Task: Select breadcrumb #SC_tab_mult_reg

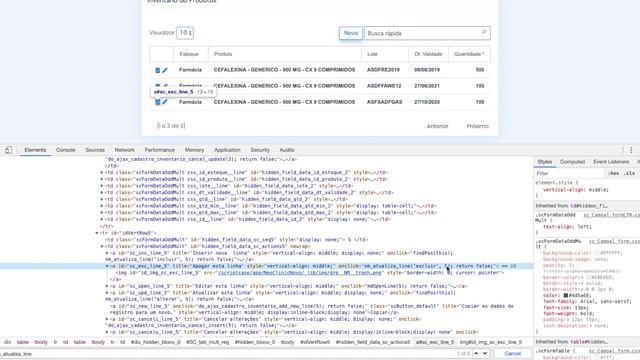Action: [x=207, y=342]
